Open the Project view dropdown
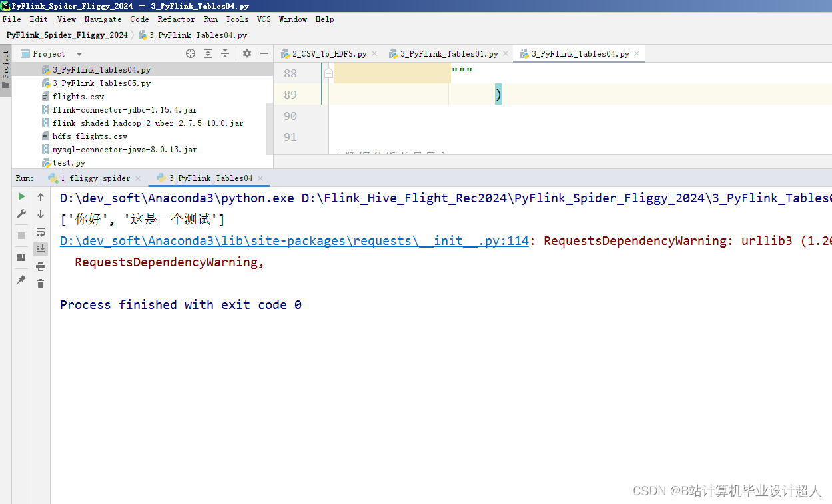The image size is (832, 504). (x=79, y=54)
